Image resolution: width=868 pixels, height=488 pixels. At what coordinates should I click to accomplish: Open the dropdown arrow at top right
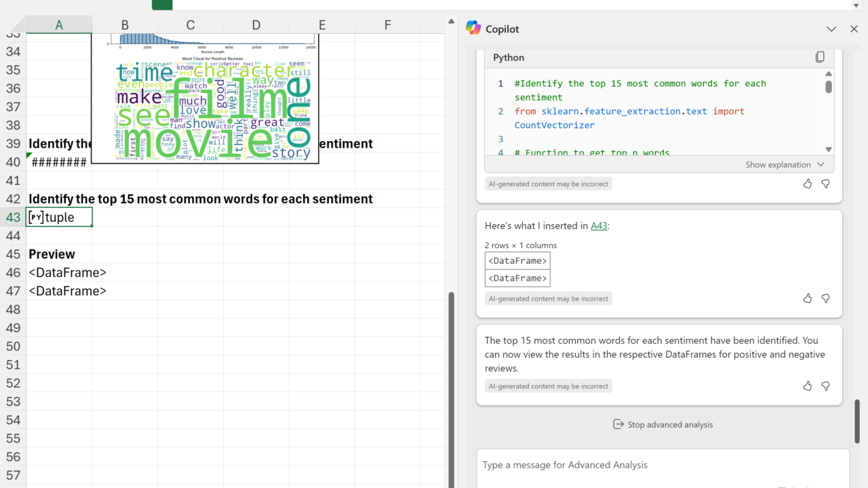coord(856,5)
